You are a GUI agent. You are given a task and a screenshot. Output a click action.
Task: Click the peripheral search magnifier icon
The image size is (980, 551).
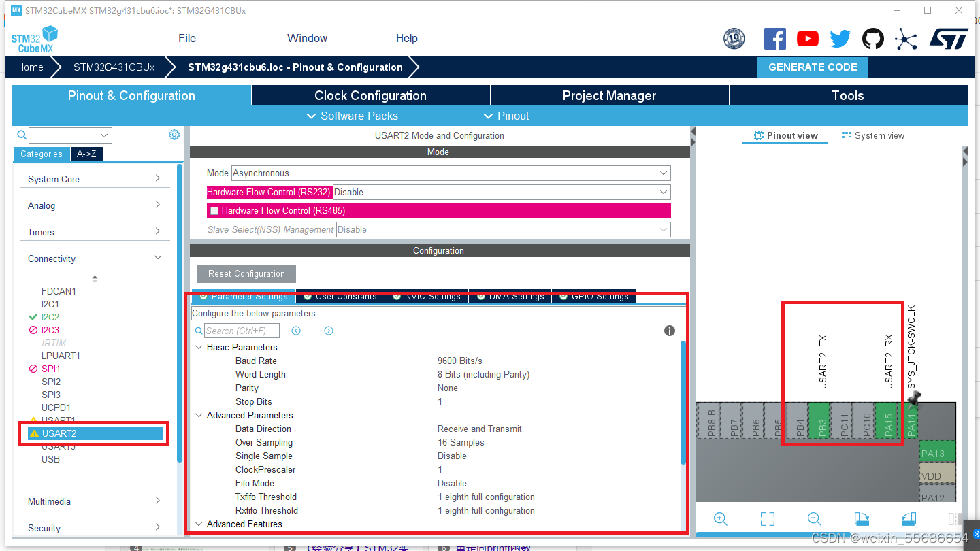(x=22, y=135)
